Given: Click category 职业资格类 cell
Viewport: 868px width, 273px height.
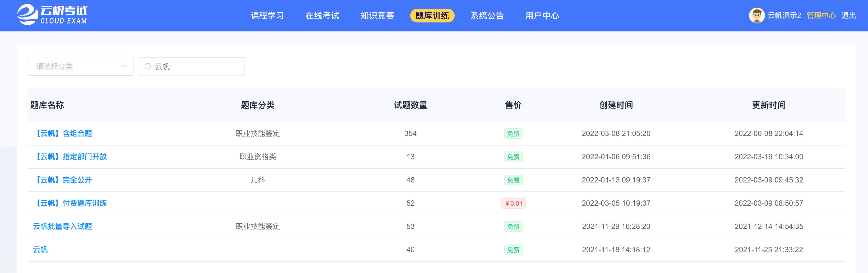Looking at the screenshot, I should (258, 157).
